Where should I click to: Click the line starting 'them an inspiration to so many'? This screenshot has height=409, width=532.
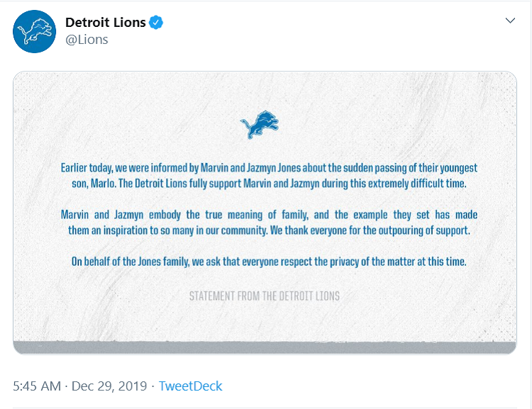(x=269, y=230)
